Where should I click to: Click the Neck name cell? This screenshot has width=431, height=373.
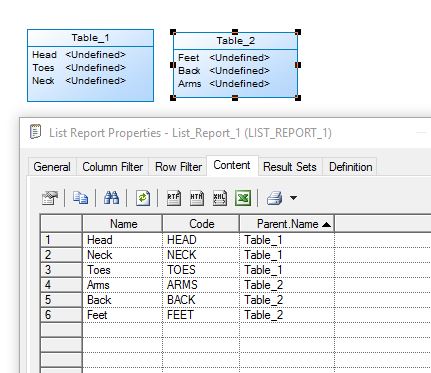[x=122, y=255]
